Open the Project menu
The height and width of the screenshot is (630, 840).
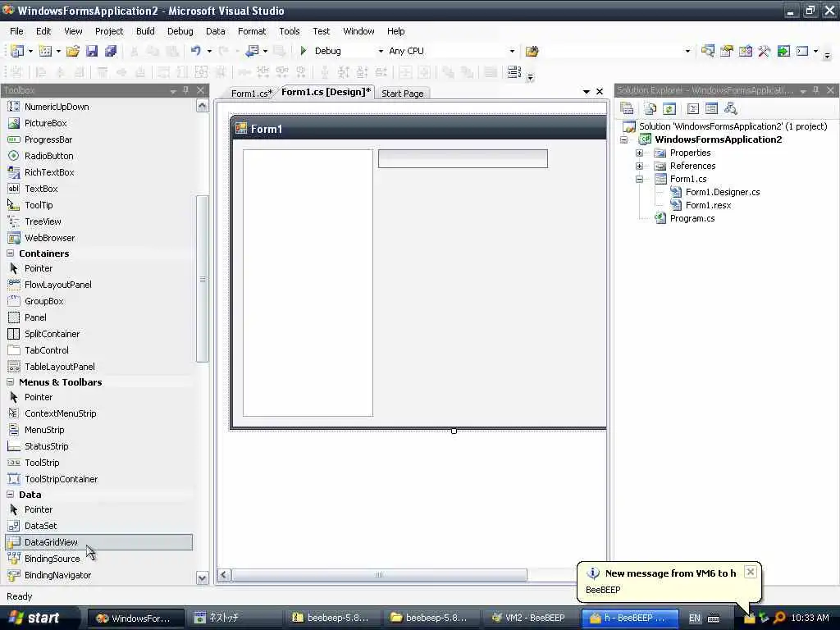[109, 31]
